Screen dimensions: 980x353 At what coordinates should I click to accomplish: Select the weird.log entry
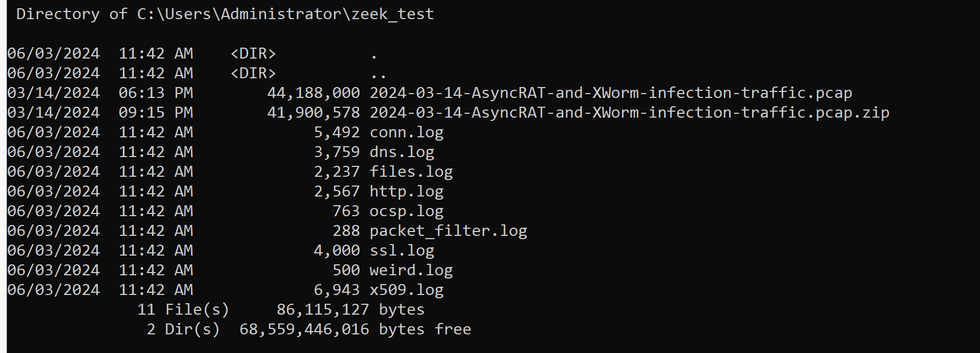tap(412, 270)
